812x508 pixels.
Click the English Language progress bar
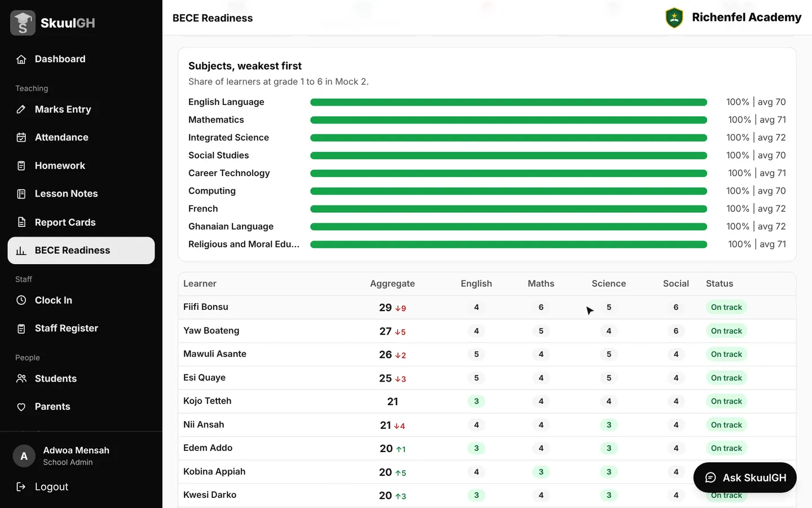click(x=509, y=102)
